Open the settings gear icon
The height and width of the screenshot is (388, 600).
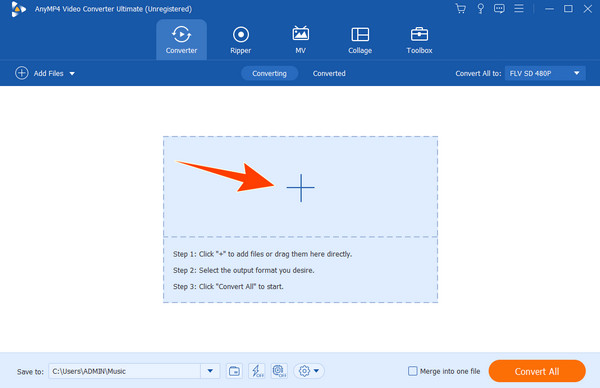pyautogui.click(x=304, y=371)
